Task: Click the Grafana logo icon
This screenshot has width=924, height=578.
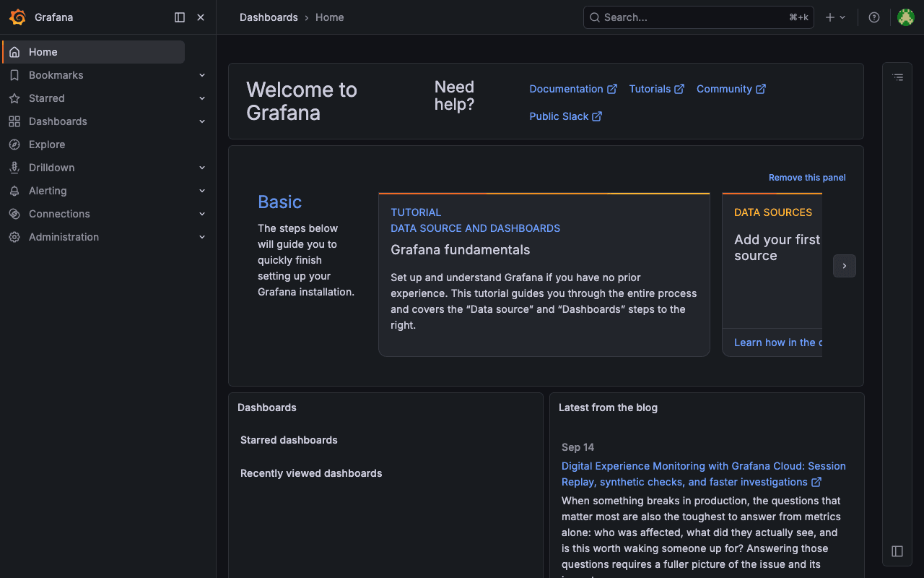Action: pos(17,17)
